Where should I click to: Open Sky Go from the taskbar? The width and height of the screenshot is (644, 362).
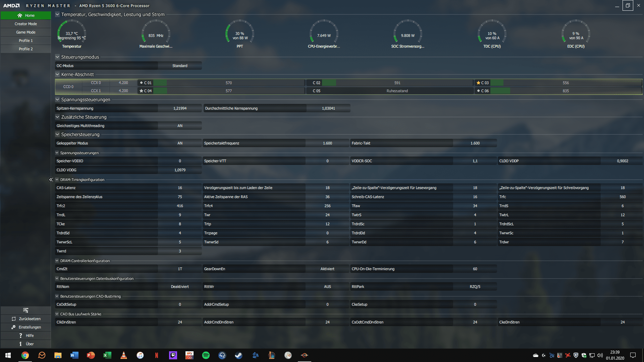click(190, 355)
